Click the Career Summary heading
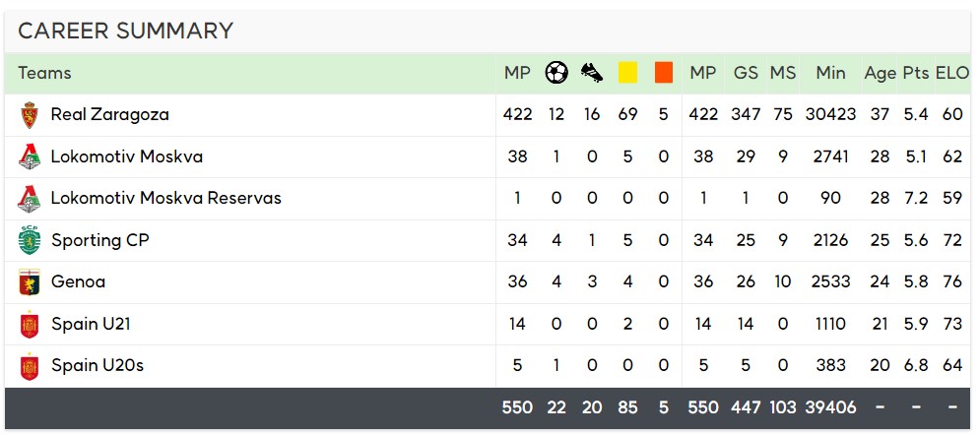 pyautogui.click(x=126, y=31)
